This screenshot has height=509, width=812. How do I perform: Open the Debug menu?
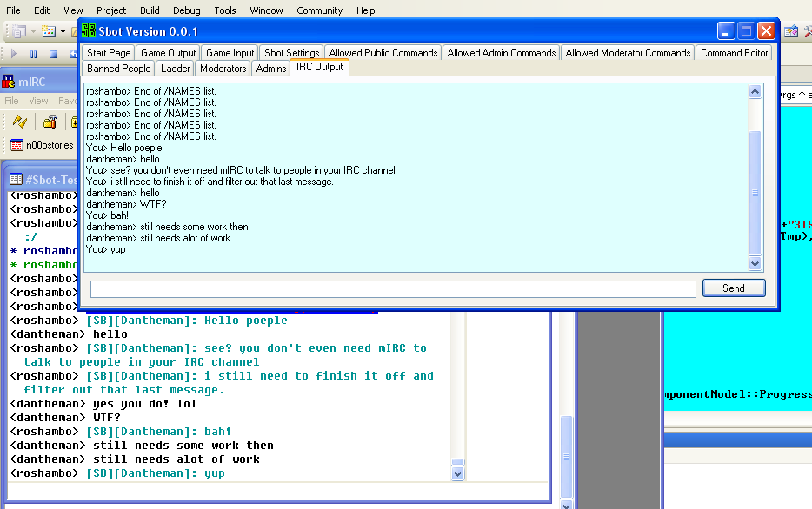tap(186, 10)
